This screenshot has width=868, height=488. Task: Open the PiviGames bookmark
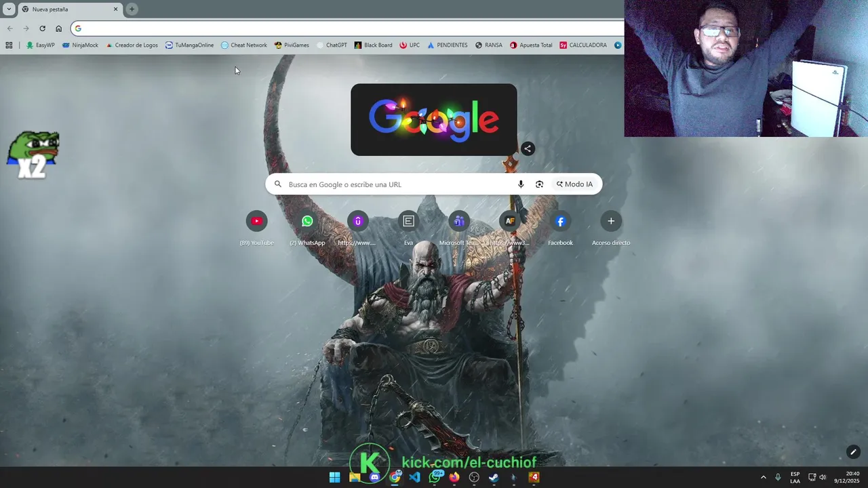[x=292, y=45]
